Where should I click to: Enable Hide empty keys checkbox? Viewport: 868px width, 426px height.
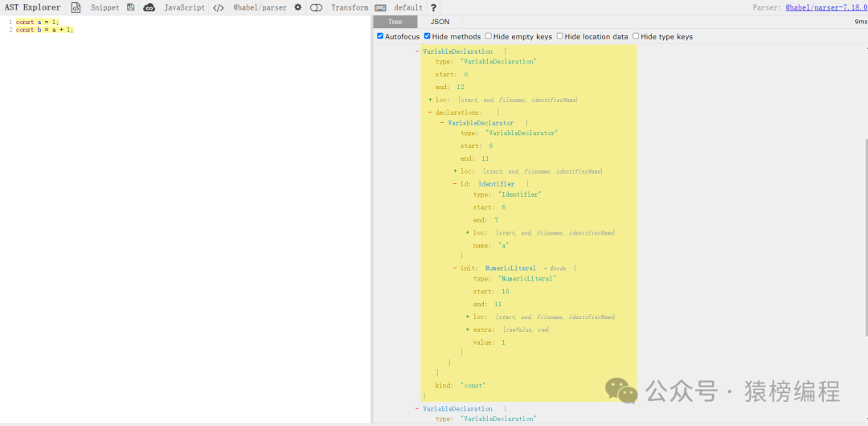(489, 36)
